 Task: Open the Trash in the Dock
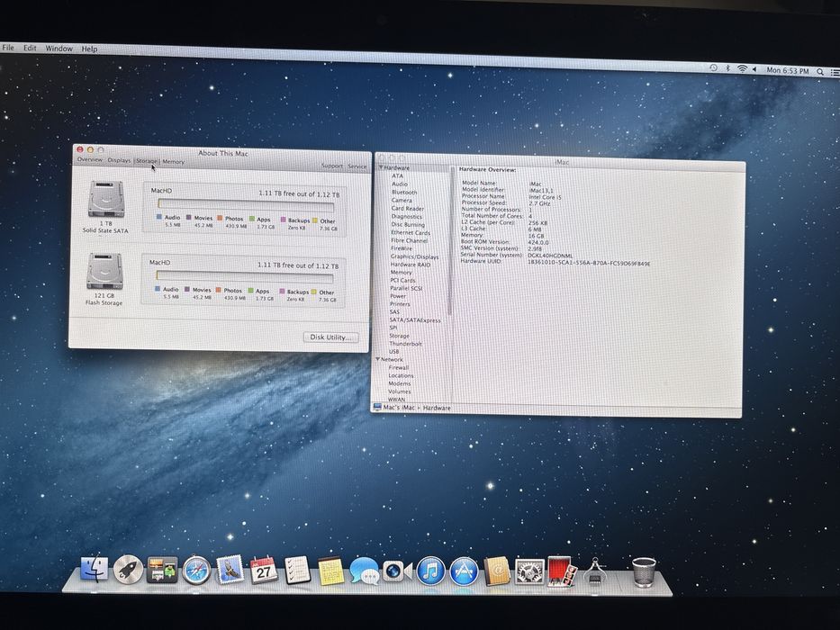(x=644, y=571)
